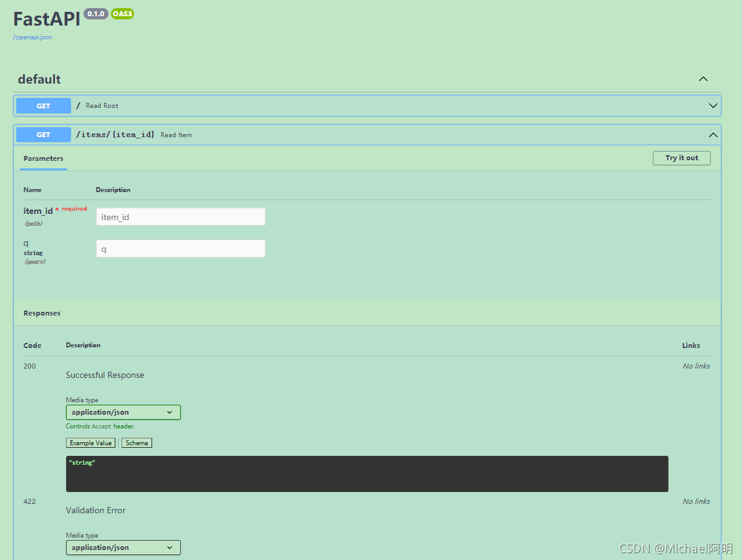This screenshot has height=560, width=742.
Task: Switch to the Schema tab
Action: coord(137,443)
